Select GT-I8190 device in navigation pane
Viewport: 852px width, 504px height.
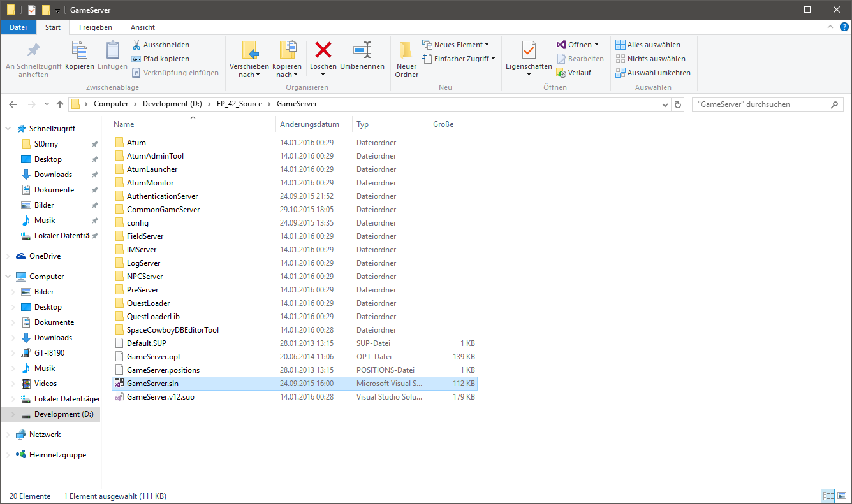point(51,353)
